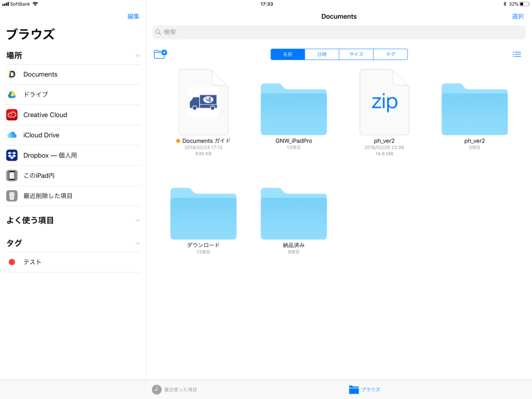The image size is (532, 399).
Task: Expand the よく使う項目 section chevron
Action: pyautogui.click(x=138, y=220)
